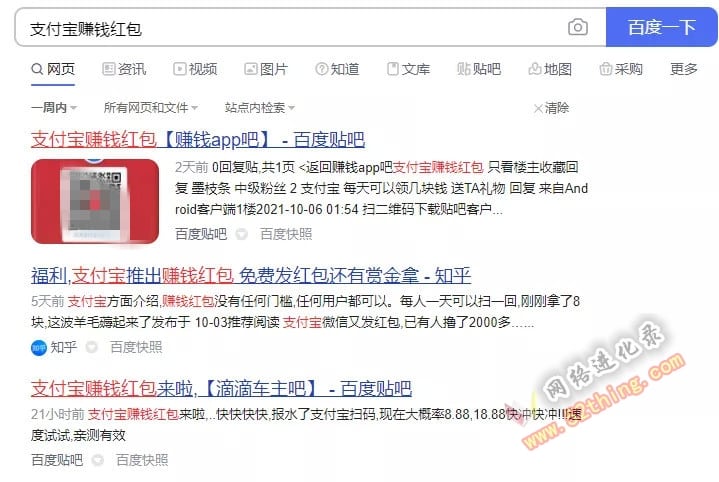Open the 文库 library tab
The image size is (719, 482).
(x=408, y=69)
